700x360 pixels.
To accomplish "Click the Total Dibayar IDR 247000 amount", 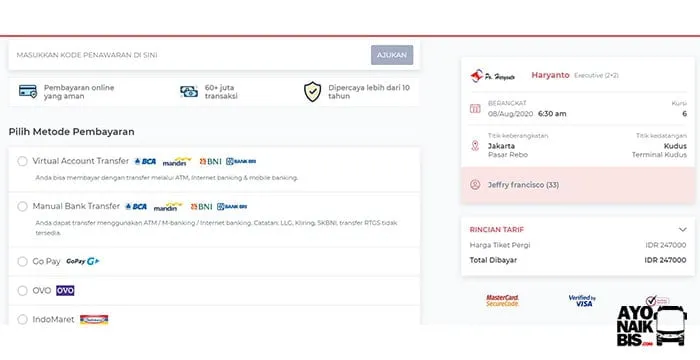I will click(x=665, y=260).
